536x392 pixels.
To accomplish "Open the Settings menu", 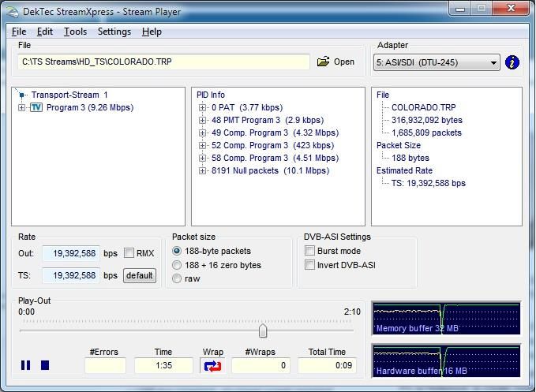I will pos(114,32).
